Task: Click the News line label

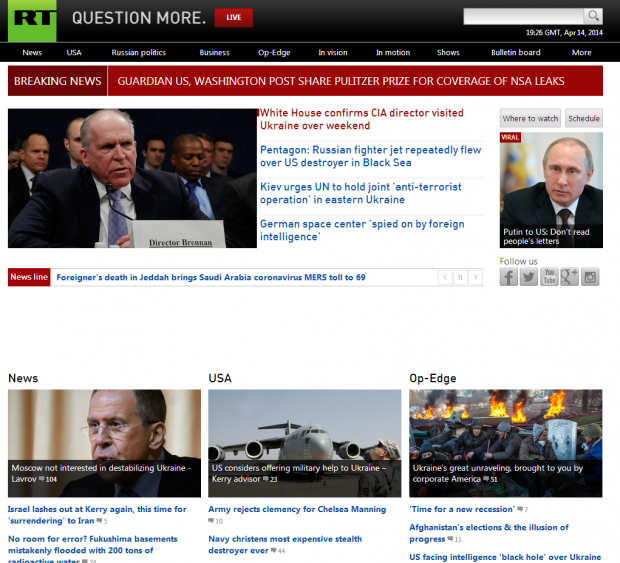Action: coord(29,277)
